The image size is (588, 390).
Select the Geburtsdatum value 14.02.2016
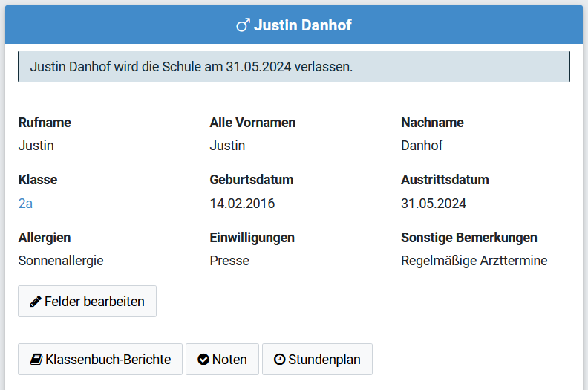pyautogui.click(x=242, y=204)
